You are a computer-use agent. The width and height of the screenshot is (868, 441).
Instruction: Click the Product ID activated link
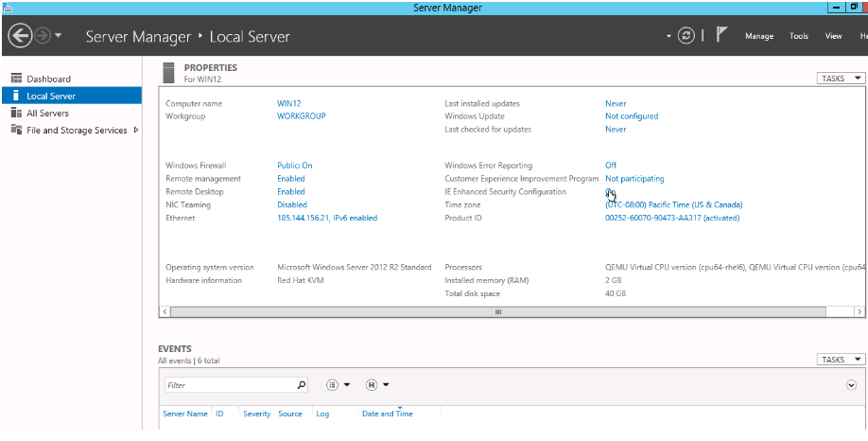(x=672, y=218)
